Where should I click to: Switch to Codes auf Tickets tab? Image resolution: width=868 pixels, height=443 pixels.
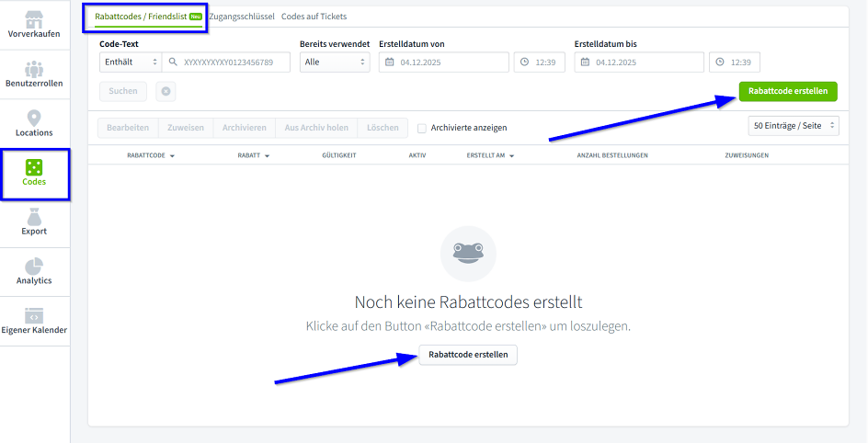314,17
